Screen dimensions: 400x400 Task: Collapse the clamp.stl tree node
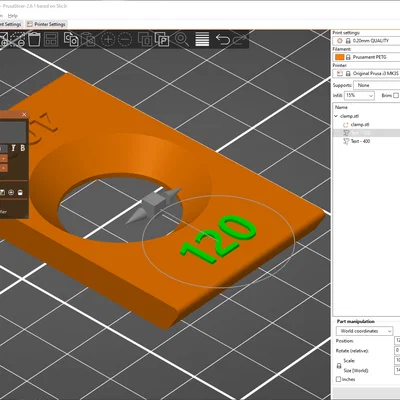pos(336,116)
